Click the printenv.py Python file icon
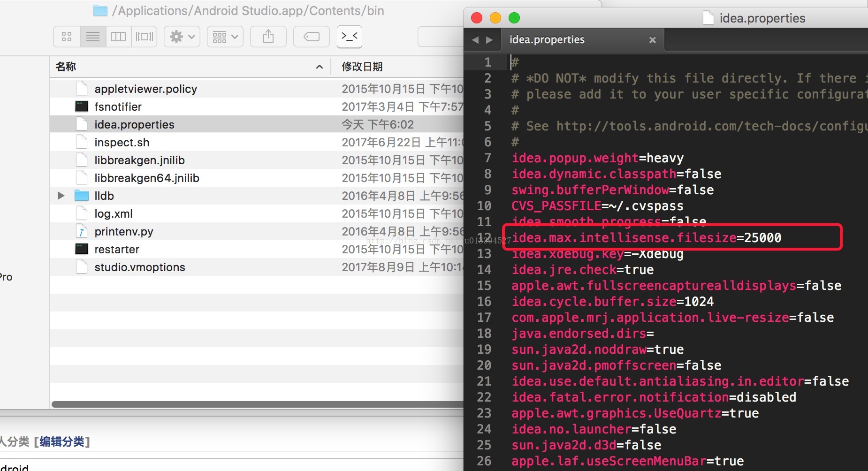 coord(82,231)
